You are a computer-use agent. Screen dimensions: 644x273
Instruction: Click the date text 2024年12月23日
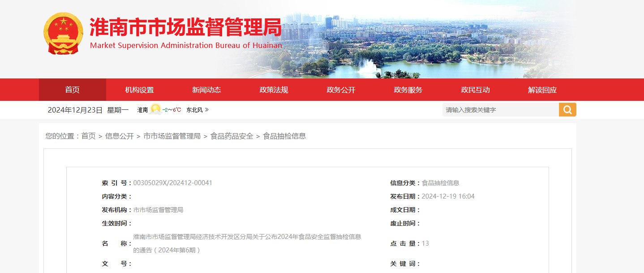[x=75, y=110]
